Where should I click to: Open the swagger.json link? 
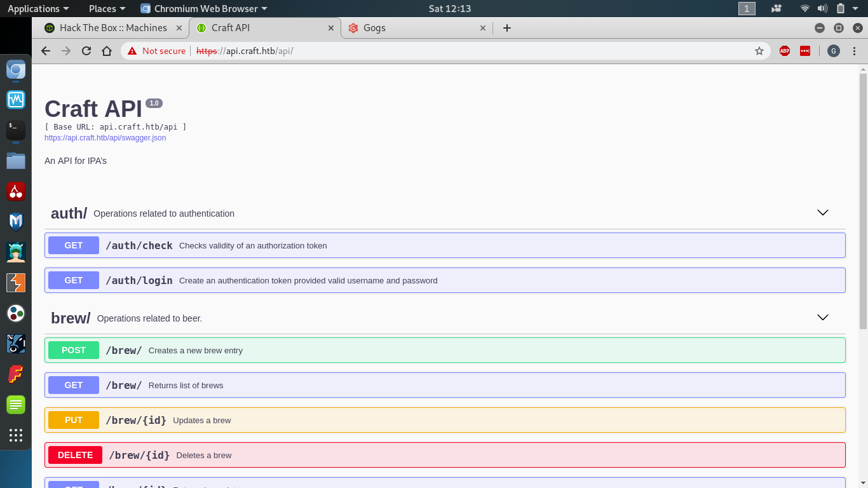click(x=104, y=137)
